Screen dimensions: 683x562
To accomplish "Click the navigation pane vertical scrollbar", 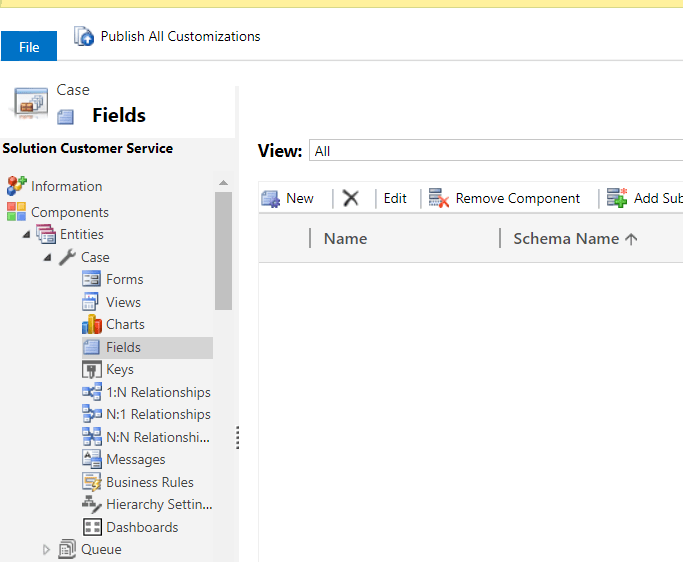I will pyautogui.click(x=224, y=250).
